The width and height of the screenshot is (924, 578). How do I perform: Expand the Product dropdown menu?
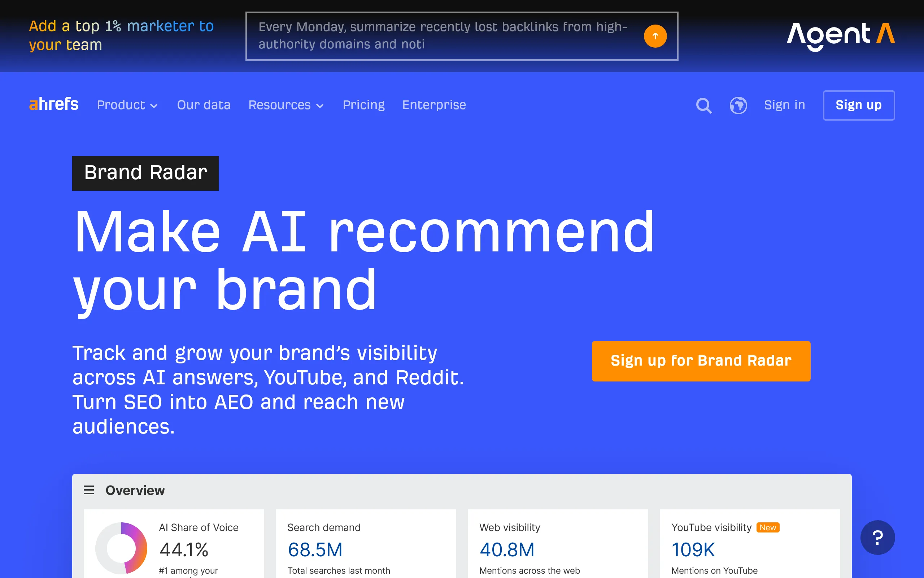[127, 105]
